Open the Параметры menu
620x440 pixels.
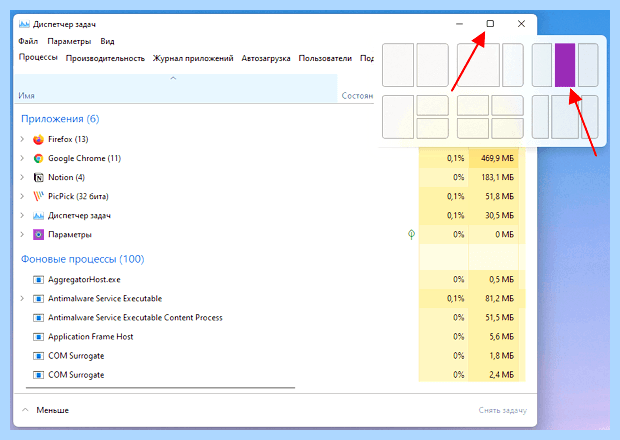tap(69, 41)
